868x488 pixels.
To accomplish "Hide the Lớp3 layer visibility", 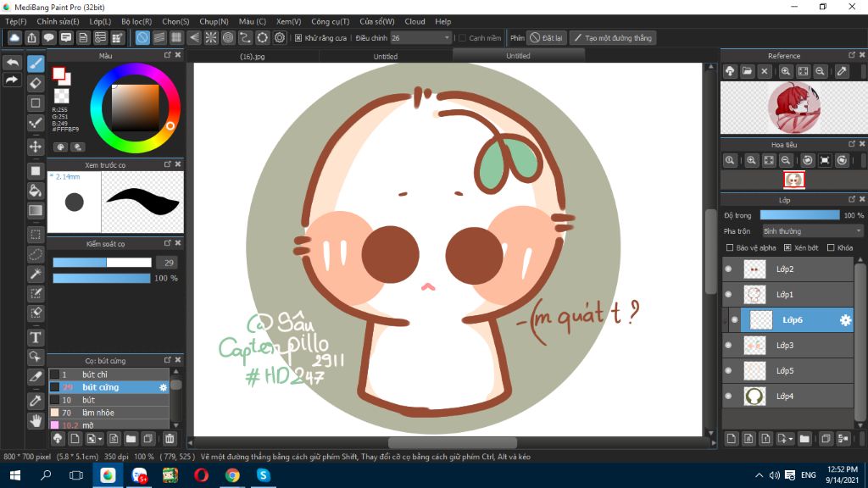I will click(x=728, y=346).
